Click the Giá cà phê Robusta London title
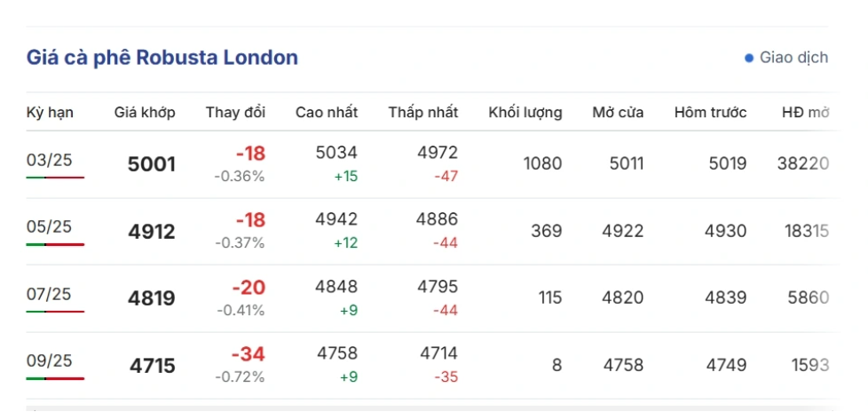Image resolution: width=868 pixels, height=412 pixels. tap(162, 58)
